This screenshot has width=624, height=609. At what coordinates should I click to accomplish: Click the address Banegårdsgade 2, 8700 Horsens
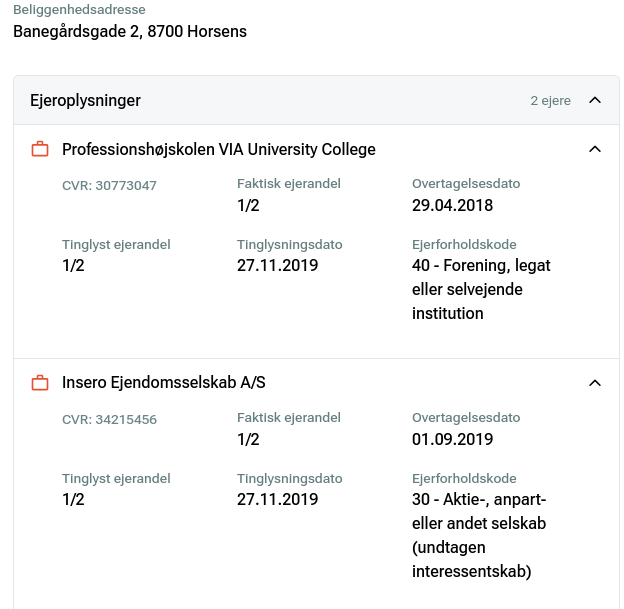coord(130,31)
